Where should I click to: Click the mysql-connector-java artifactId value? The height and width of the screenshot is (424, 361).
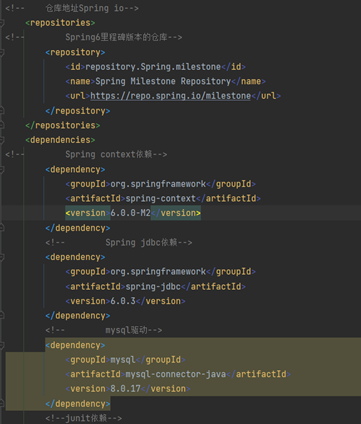pos(176,374)
